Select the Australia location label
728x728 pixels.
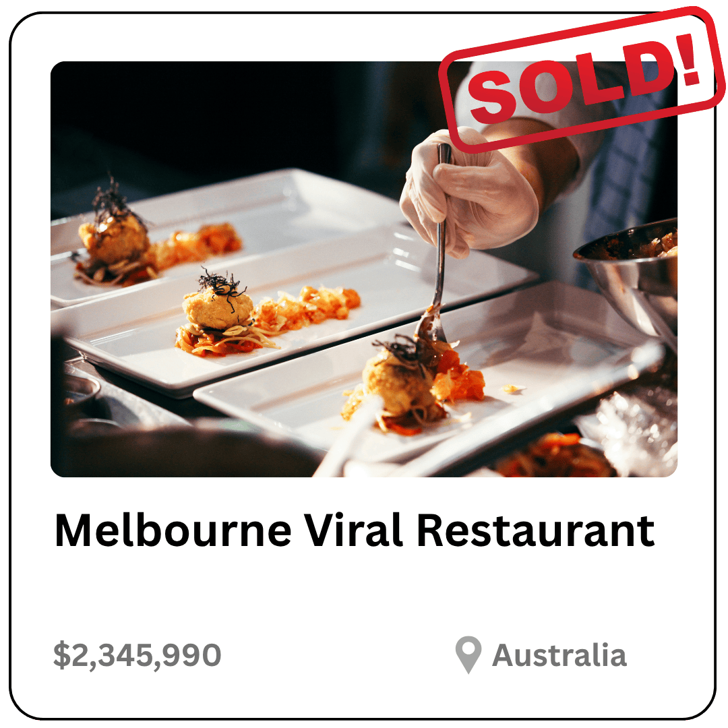click(559, 655)
